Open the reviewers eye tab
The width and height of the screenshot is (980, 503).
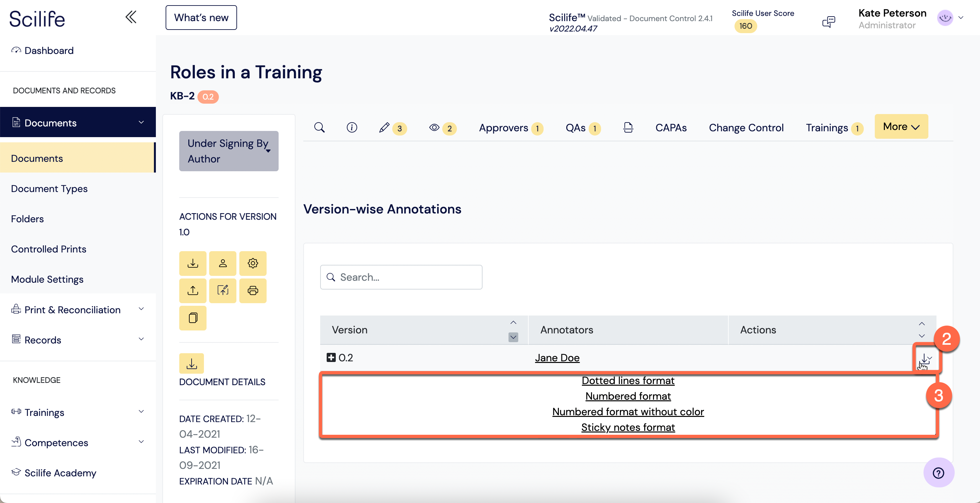point(443,128)
